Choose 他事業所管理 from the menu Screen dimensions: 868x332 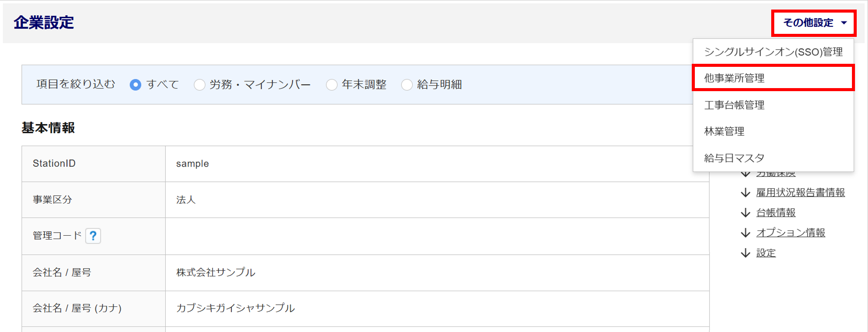point(773,78)
